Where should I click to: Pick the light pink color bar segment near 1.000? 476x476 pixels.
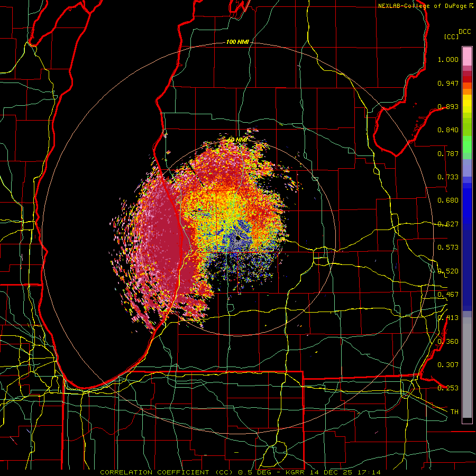point(467,57)
